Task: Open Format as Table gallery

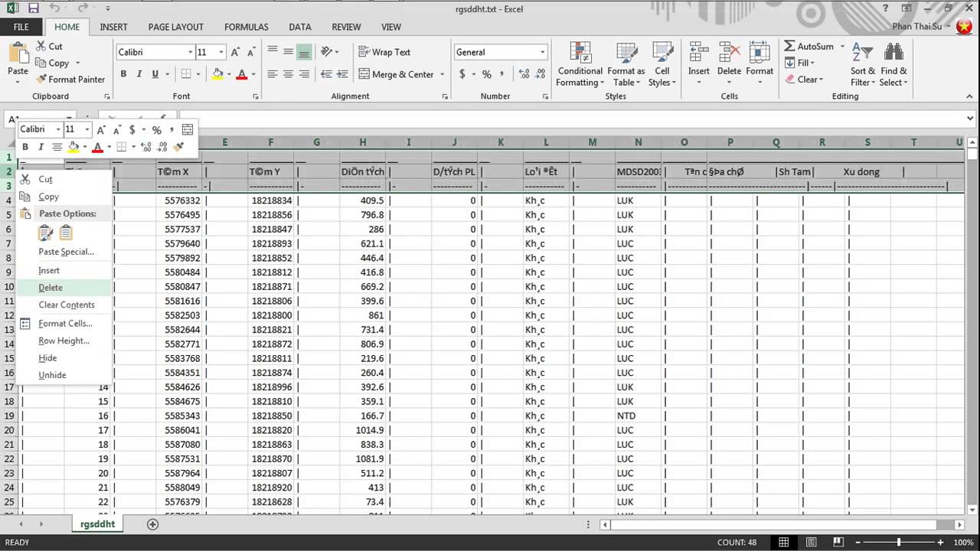Action: [x=626, y=65]
